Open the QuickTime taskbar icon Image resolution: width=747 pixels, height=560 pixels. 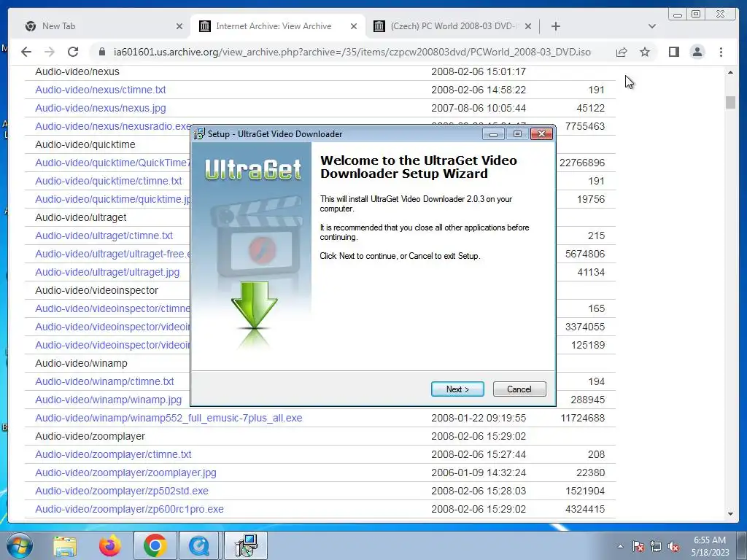tap(200, 545)
